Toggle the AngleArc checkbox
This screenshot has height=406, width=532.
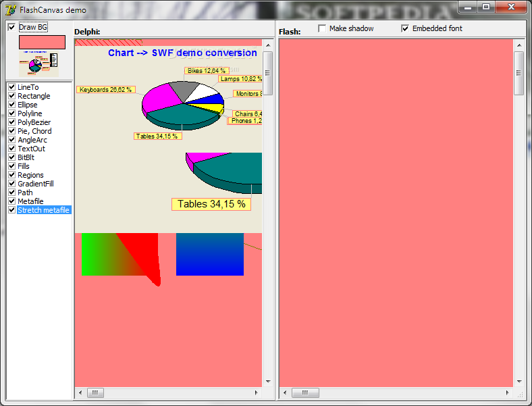[x=12, y=140]
